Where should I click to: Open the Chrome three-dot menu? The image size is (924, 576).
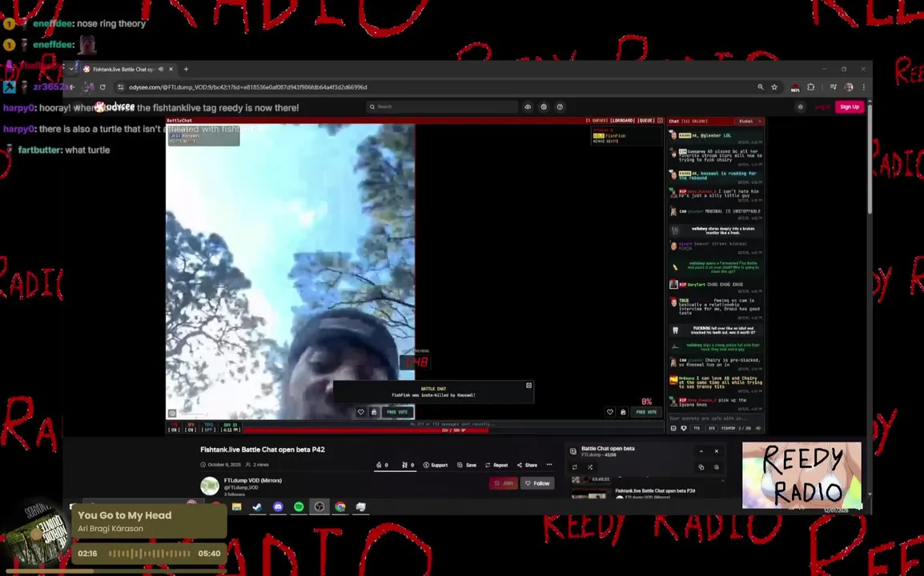864,87
